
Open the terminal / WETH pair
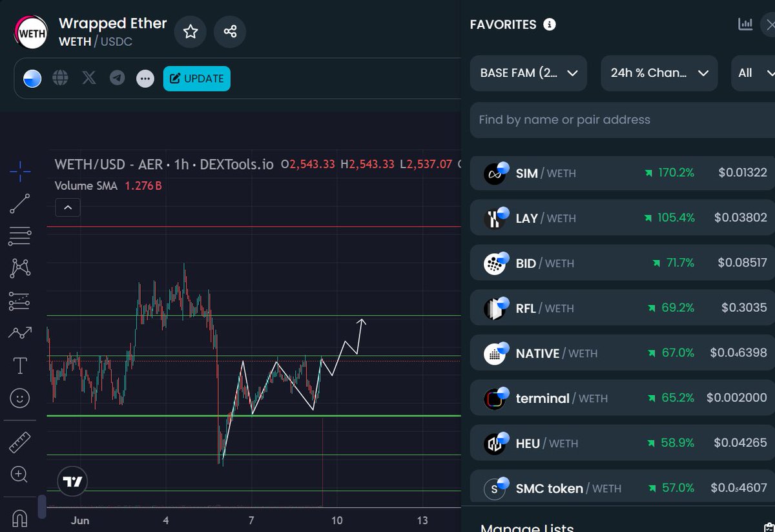pos(622,398)
